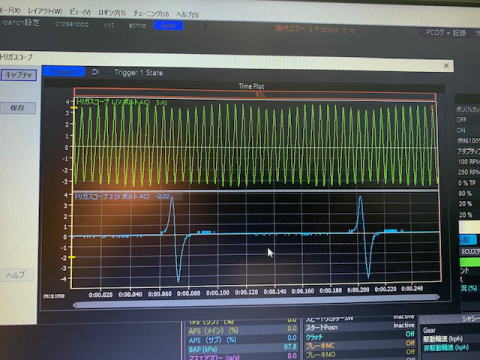Switch to the DI tab
This screenshot has height=360, width=480.
pos(95,72)
